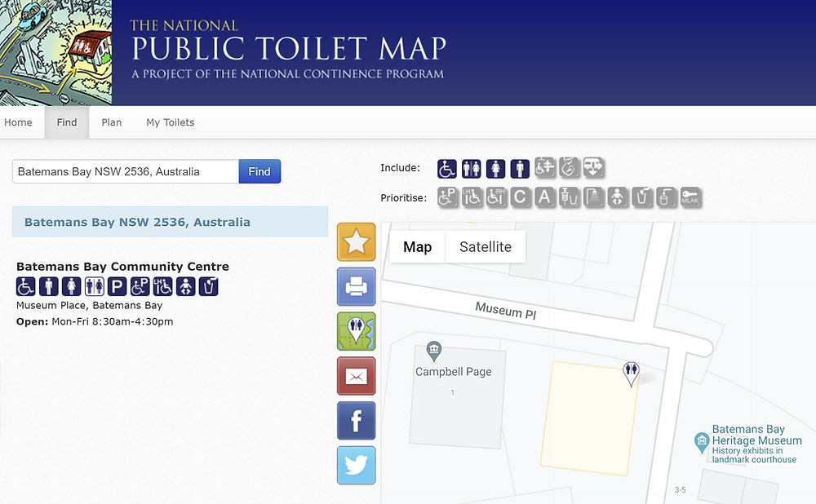This screenshot has height=504, width=816.
Task: Email this toilet location
Action: (356, 376)
